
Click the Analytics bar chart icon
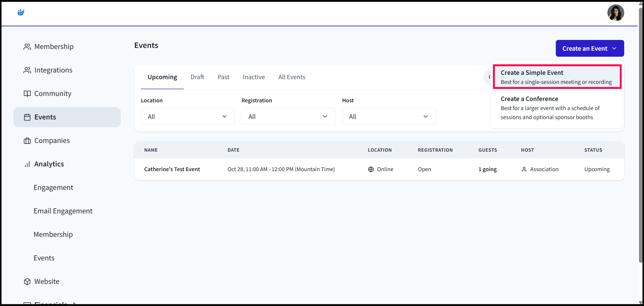tap(27, 164)
